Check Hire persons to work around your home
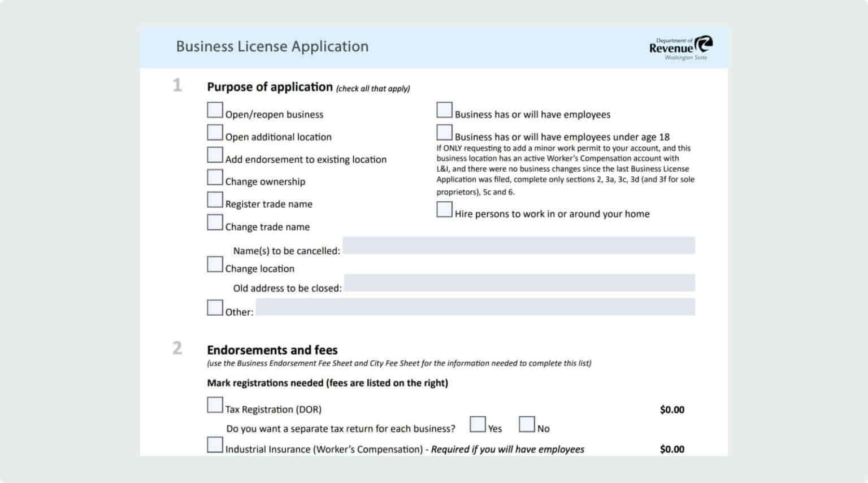Viewport: 868px width, 483px height. click(x=444, y=210)
